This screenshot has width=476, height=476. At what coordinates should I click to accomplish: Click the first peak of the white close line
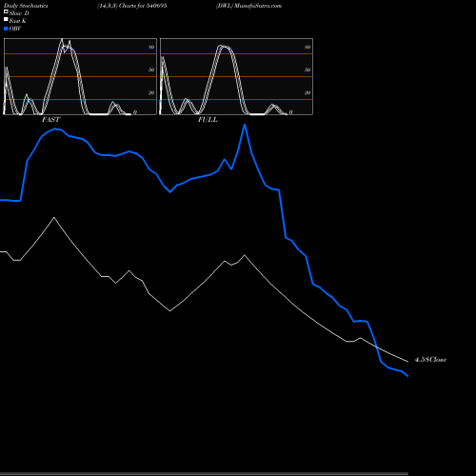coord(54,218)
